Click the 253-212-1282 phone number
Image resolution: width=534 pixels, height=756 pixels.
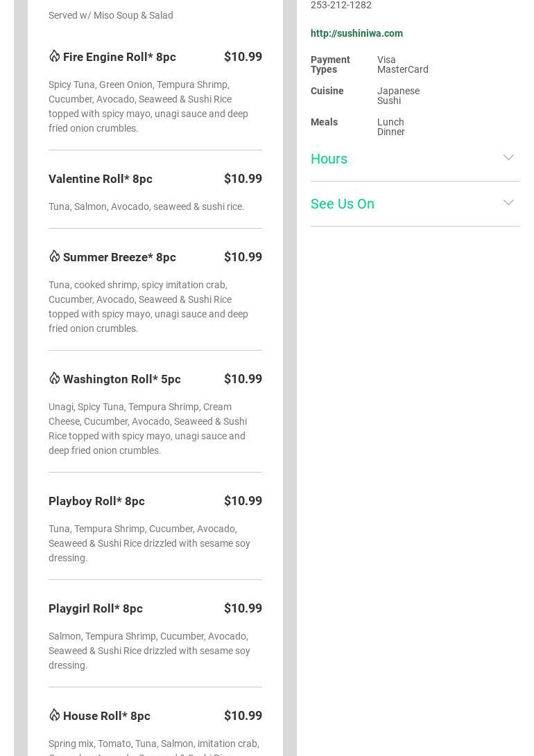coord(341,6)
